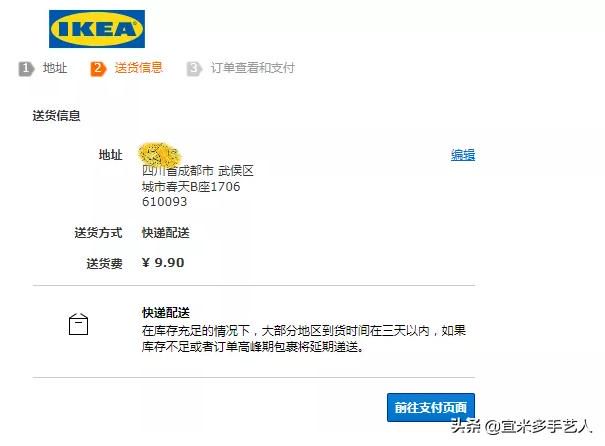605x446 pixels.
Task: Click the delivery fee ¥ 9.90
Action: click(163, 263)
